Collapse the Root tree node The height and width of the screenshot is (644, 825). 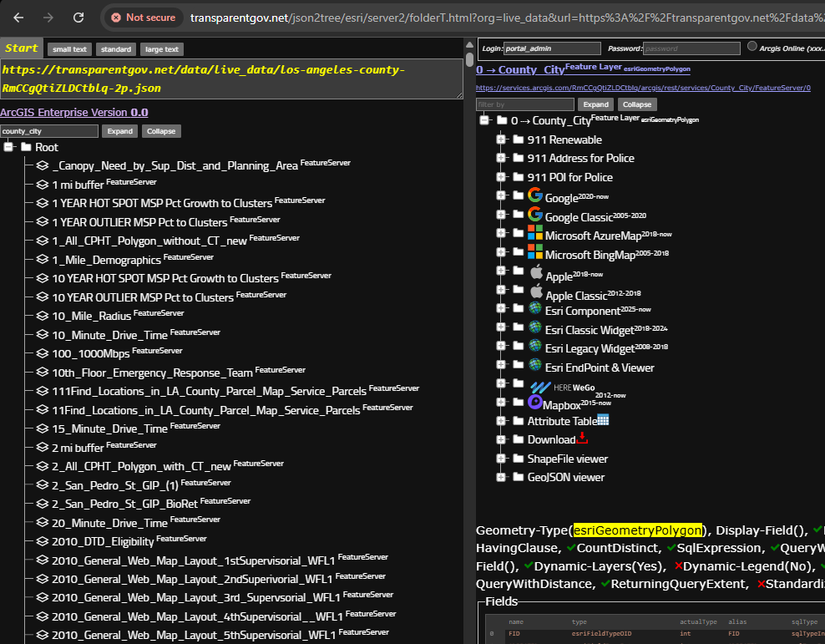[9, 147]
